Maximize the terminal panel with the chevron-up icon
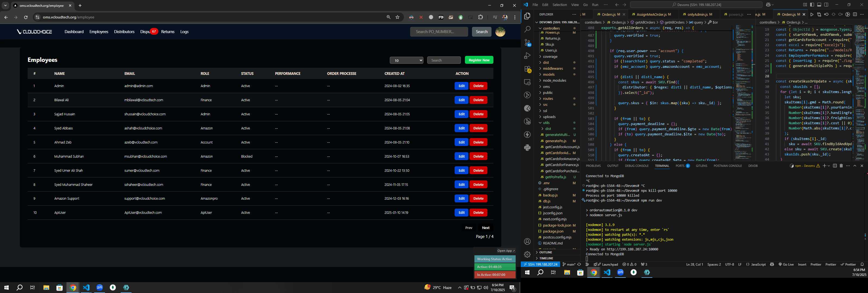The height and width of the screenshot is (293, 868). click(x=854, y=166)
